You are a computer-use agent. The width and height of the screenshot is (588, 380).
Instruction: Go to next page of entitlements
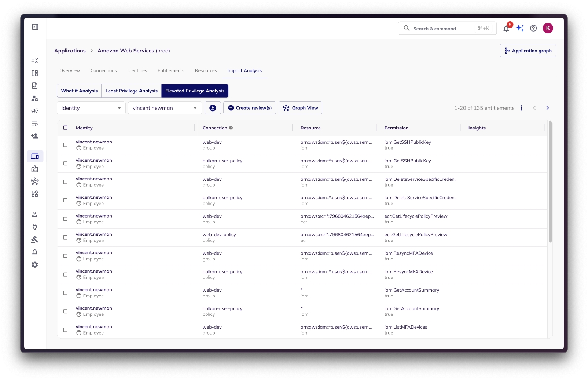547,108
